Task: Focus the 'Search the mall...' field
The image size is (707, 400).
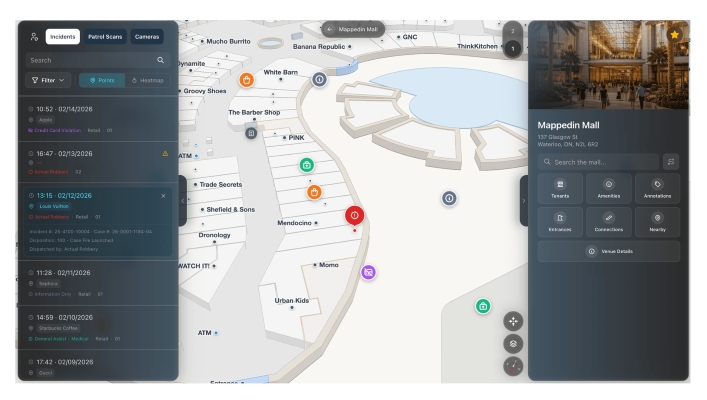Action: [598, 162]
